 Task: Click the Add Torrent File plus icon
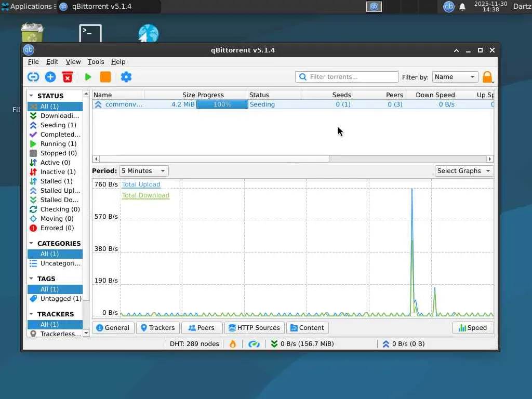pos(50,77)
